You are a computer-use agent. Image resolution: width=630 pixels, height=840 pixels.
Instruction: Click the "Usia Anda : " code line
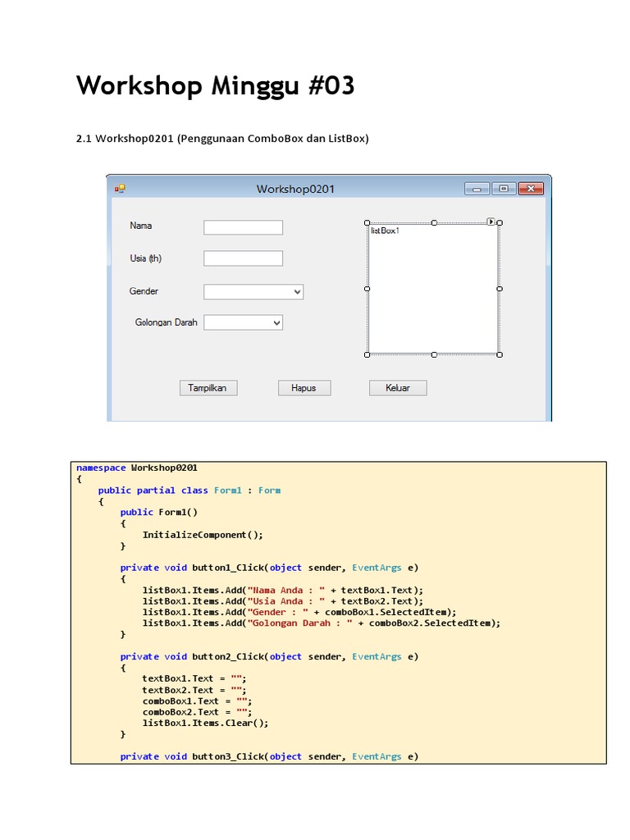tap(283, 601)
